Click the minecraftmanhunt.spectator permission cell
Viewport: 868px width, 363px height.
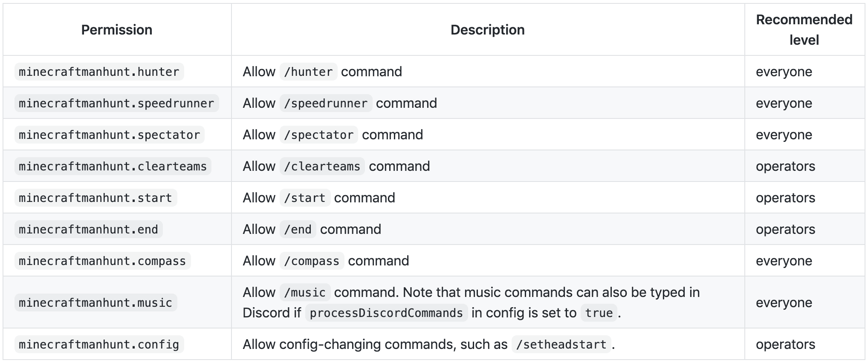(110, 135)
